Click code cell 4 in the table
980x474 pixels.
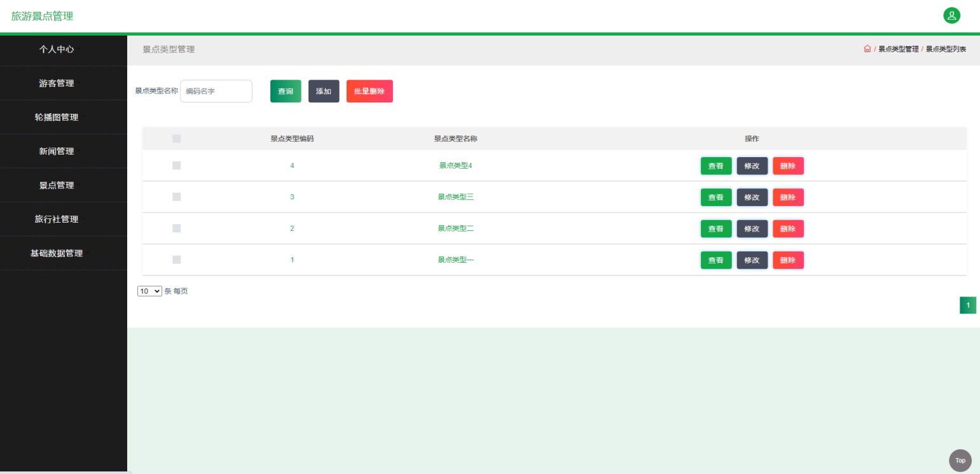(x=292, y=165)
